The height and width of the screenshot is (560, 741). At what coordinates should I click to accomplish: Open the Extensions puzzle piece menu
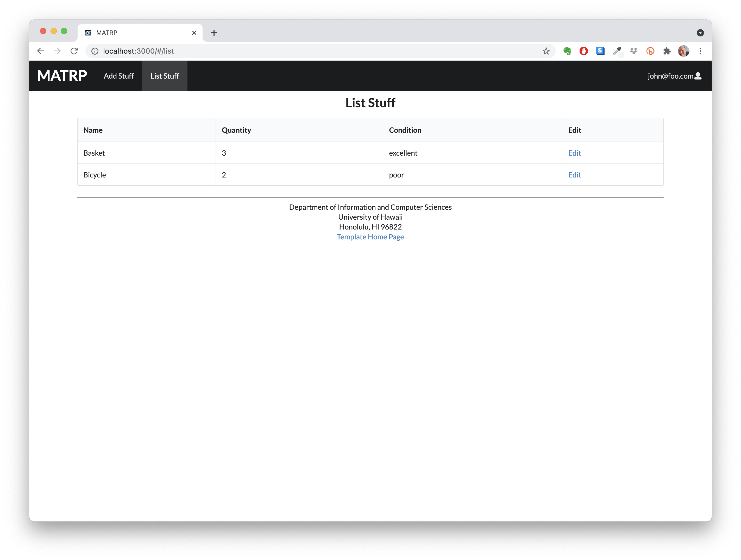coord(667,51)
